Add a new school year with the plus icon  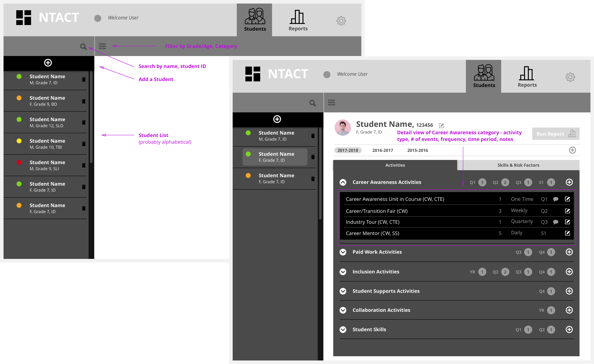[572, 150]
